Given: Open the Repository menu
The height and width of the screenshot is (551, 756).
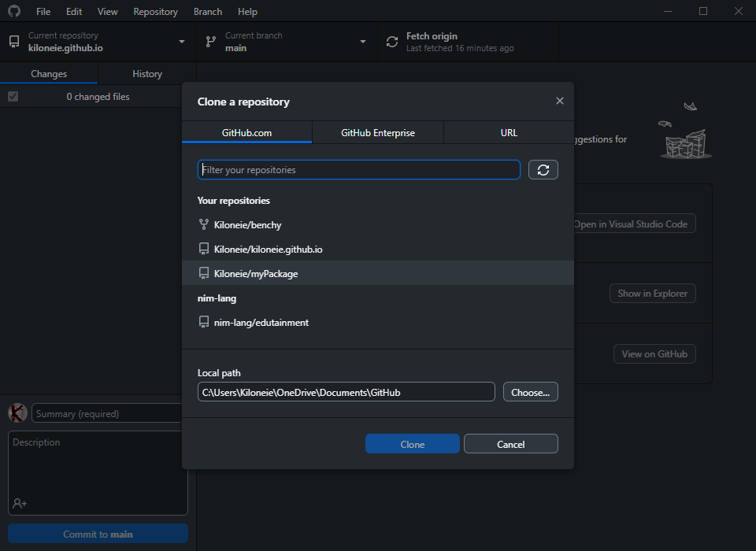Looking at the screenshot, I should click(155, 12).
